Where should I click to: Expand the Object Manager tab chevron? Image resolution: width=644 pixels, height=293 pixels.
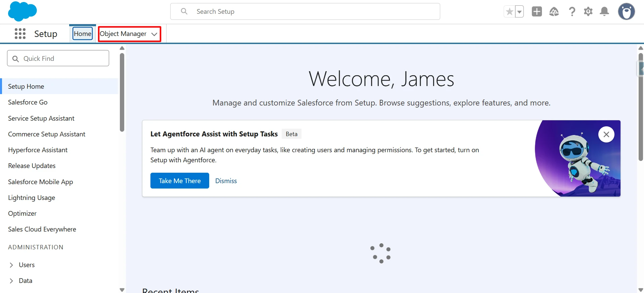154,34
